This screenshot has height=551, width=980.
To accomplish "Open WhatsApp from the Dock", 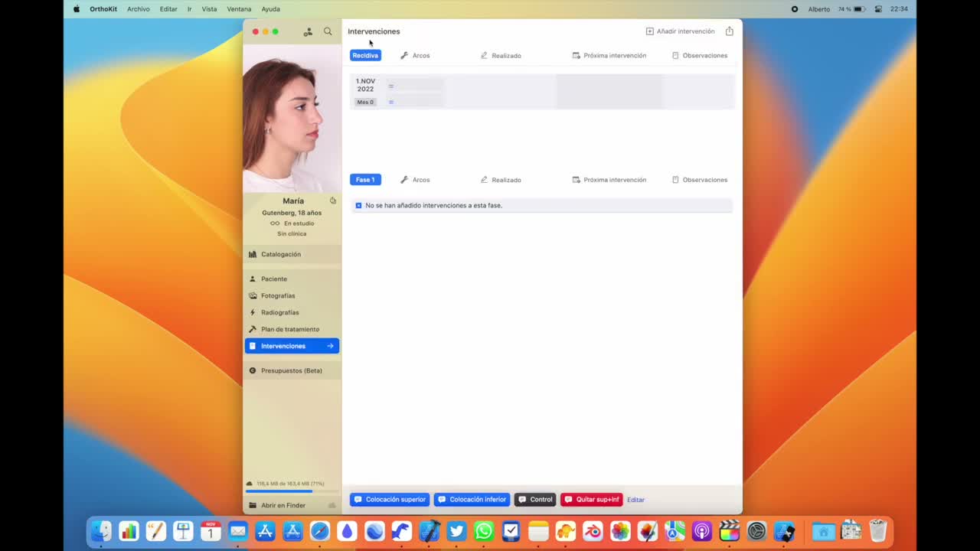I will (484, 530).
